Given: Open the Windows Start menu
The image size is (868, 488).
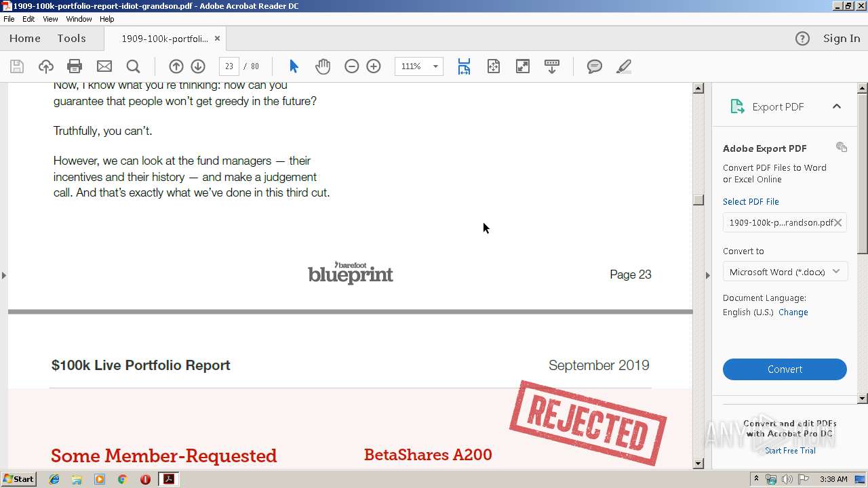Looking at the screenshot, I should coord(19,479).
